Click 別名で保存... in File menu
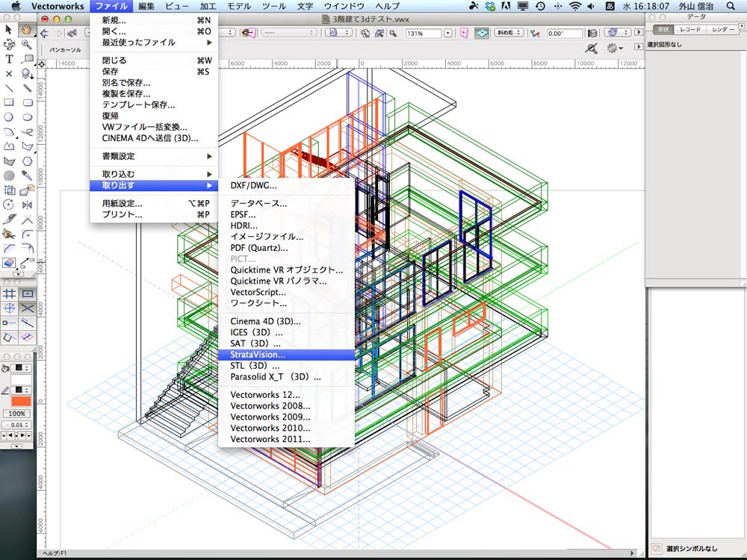 [154, 83]
